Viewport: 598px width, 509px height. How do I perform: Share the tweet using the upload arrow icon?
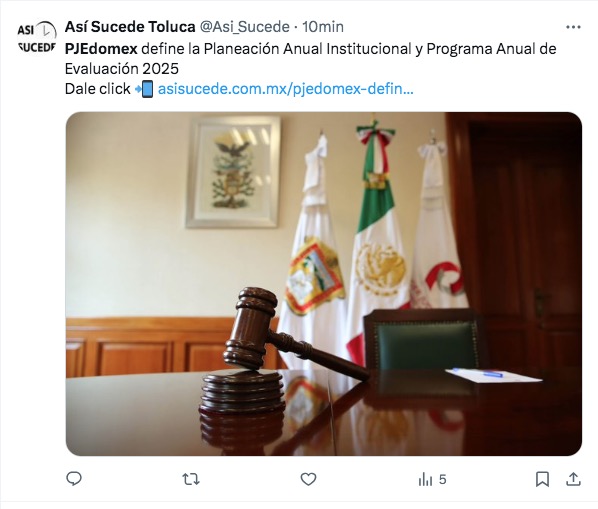point(573,479)
